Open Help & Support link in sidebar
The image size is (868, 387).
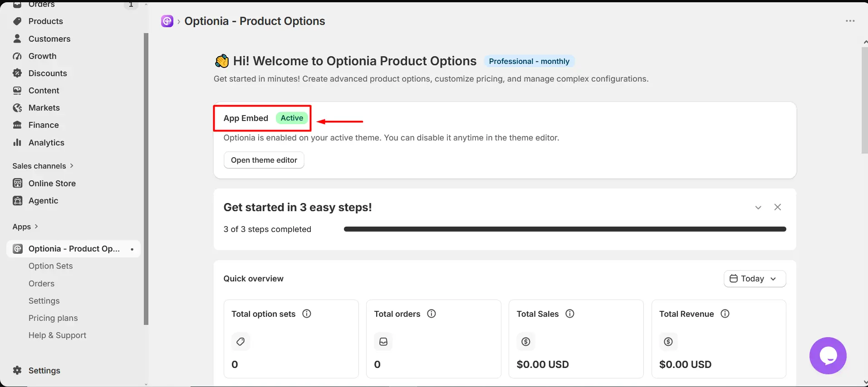(57, 335)
